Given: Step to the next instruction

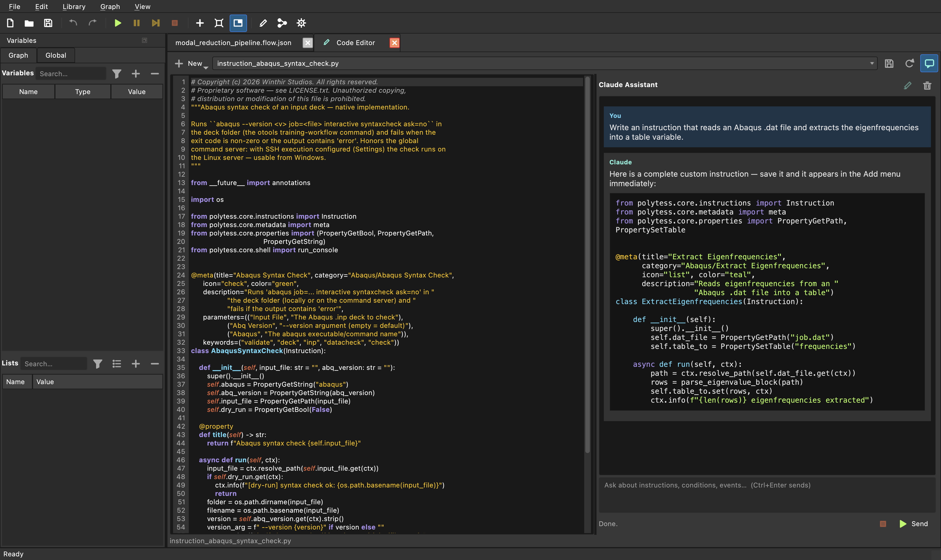Looking at the screenshot, I should (x=155, y=23).
